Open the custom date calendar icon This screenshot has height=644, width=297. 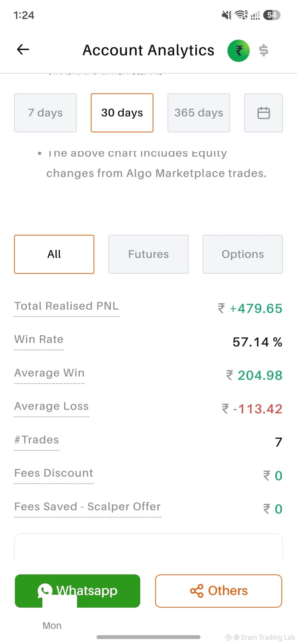click(263, 113)
